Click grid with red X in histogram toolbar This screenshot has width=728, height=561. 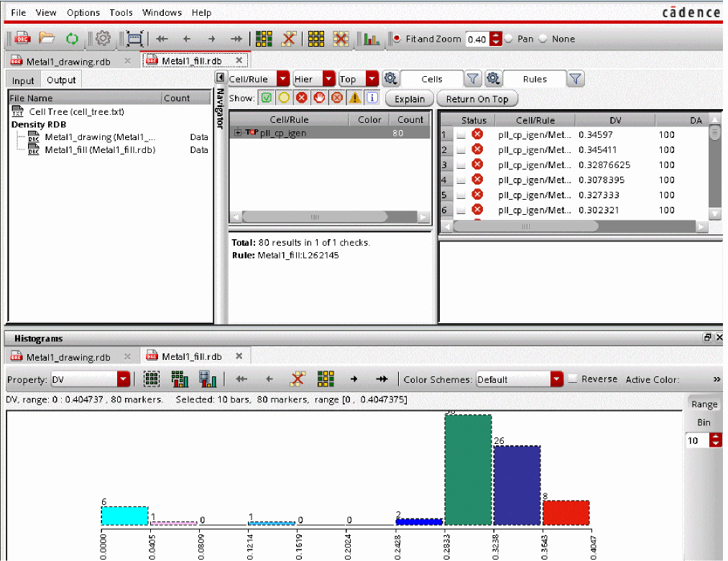tap(298, 379)
